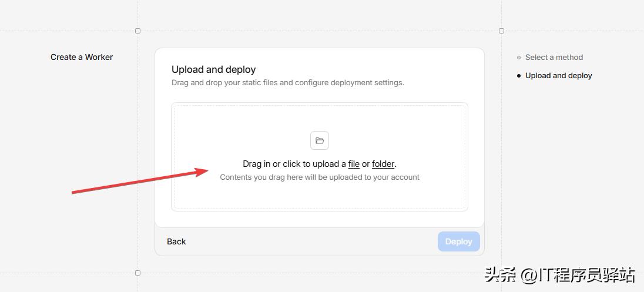This screenshot has height=292, width=644.
Task: Click the 头条 @IT程序员驿站 watermark
Action: [559, 275]
